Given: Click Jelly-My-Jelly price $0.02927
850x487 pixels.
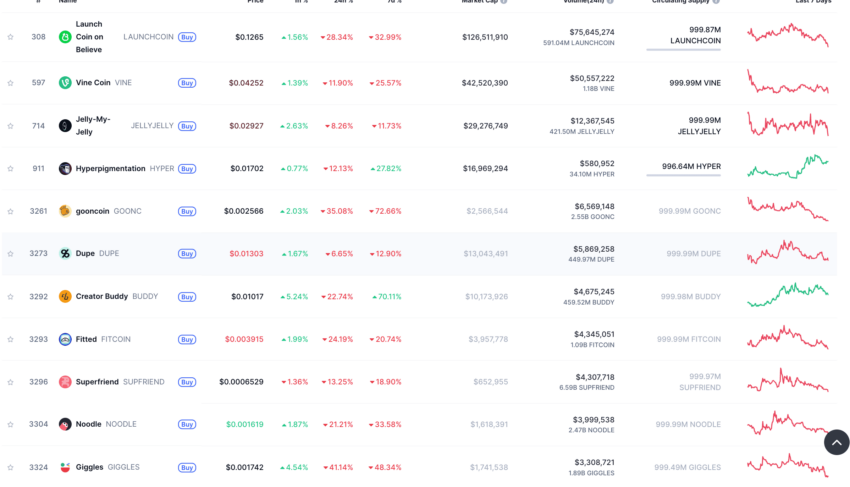Looking at the screenshot, I should click(246, 126).
